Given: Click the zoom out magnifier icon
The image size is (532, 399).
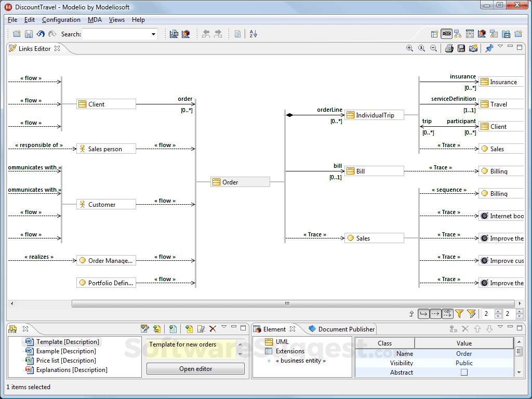Looking at the screenshot, I should coord(433,48).
